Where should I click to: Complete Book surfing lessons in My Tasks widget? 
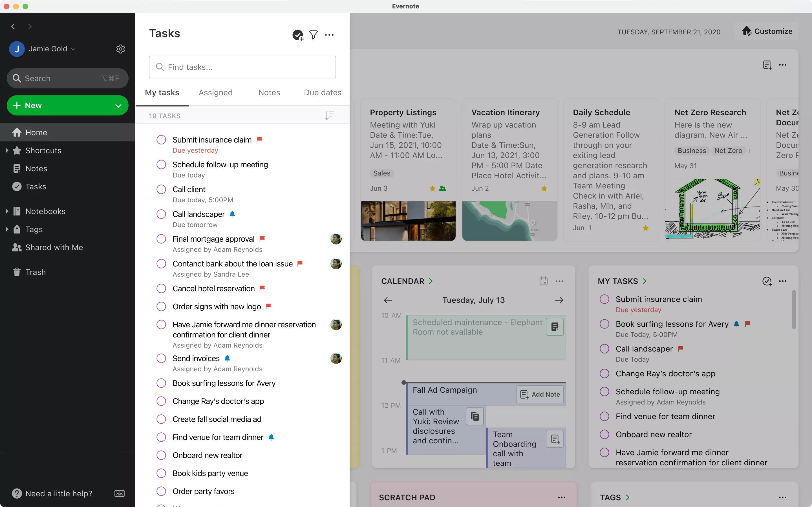coord(604,324)
